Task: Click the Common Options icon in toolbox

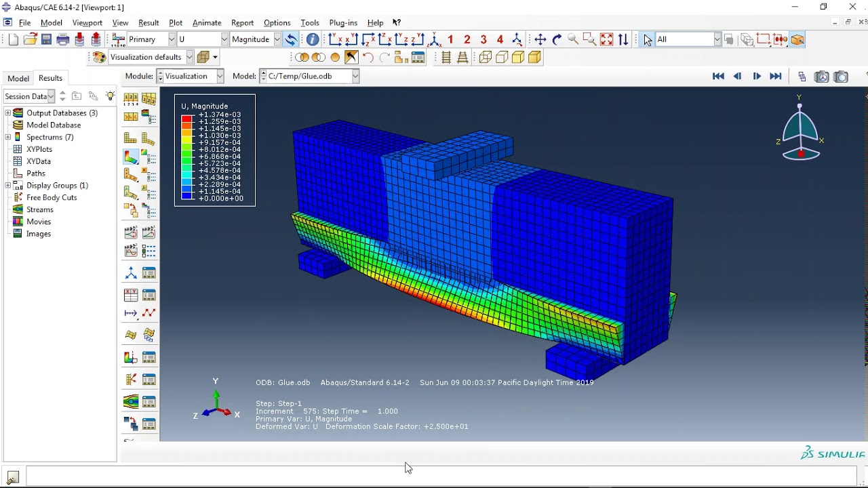Action: click(131, 100)
